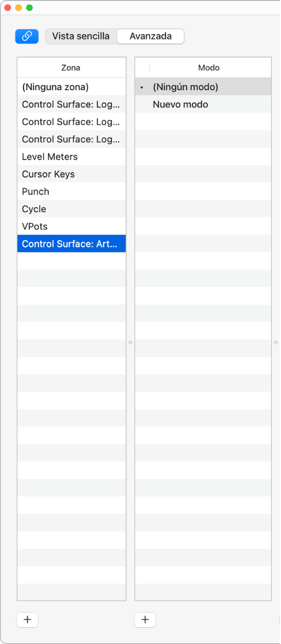Click the divider handle between Zona and Modo
The image size is (281, 644).
point(130,342)
